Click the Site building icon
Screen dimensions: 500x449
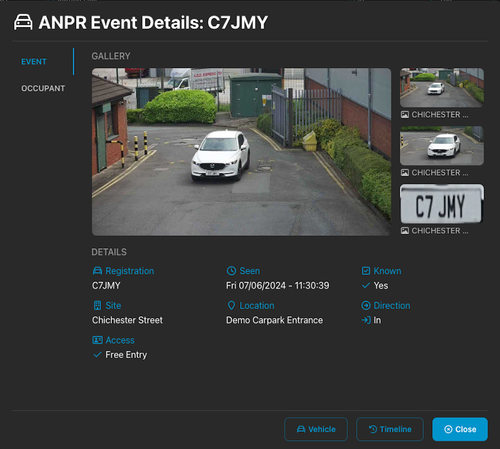[x=97, y=305]
